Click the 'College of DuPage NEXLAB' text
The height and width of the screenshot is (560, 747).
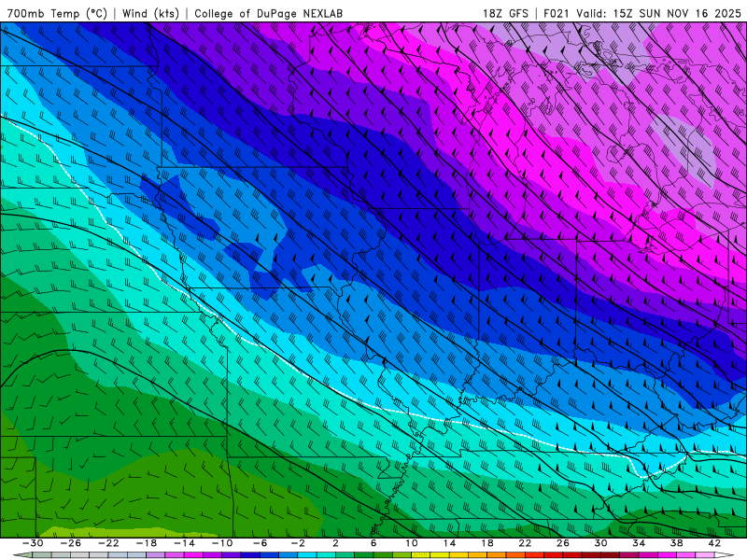tap(268, 13)
